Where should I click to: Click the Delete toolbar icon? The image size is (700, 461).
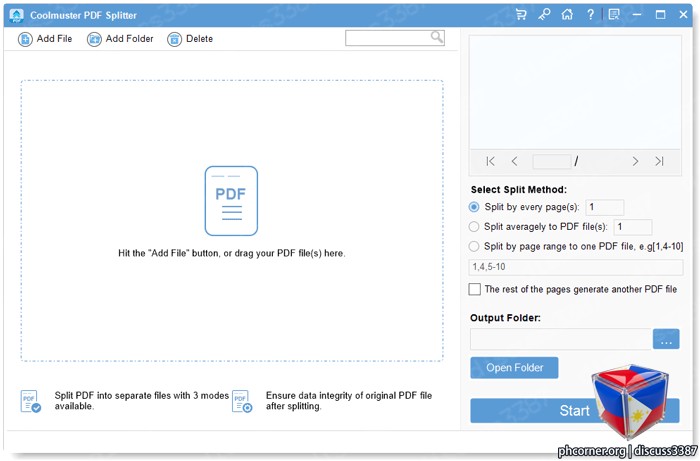point(175,39)
